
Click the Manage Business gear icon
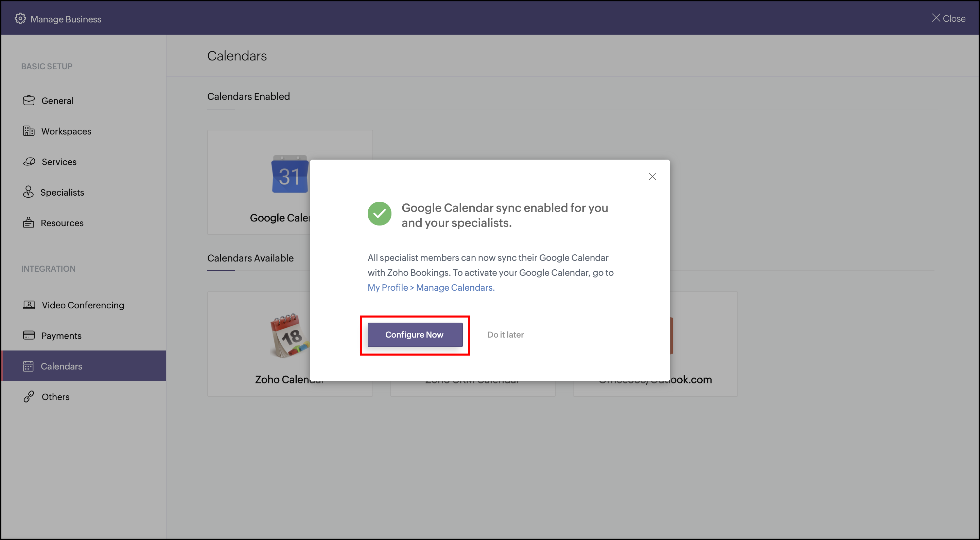[x=20, y=19]
